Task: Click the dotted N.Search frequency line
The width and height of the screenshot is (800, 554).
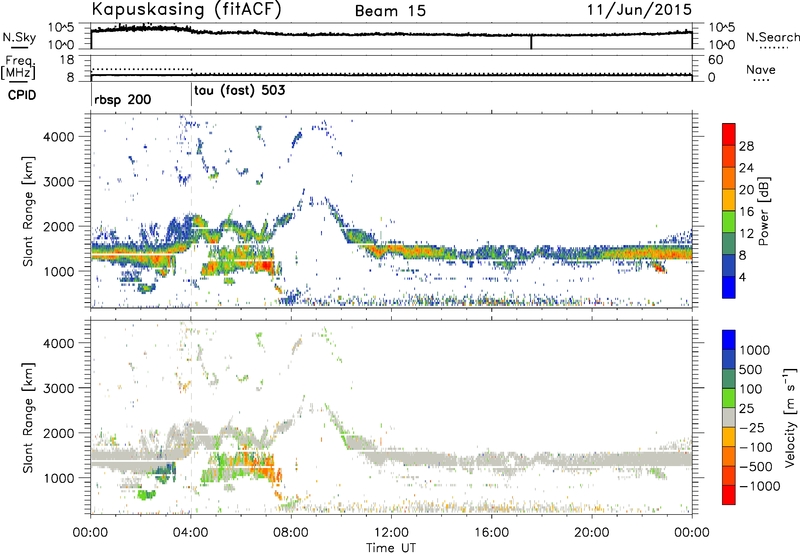Action: click(x=141, y=69)
